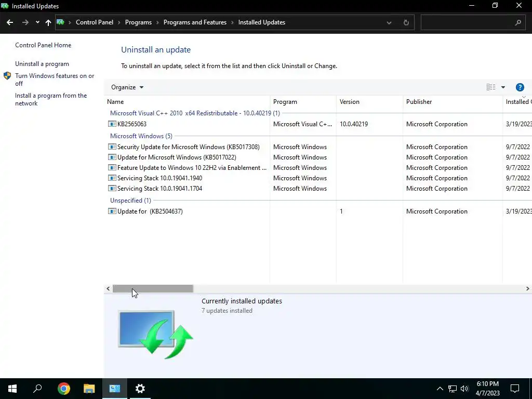The width and height of the screenshot is (532, 399).
Task: Click icon next to Servicing Stack 10.0.19041.1940
Action: (x=112, y=178)
